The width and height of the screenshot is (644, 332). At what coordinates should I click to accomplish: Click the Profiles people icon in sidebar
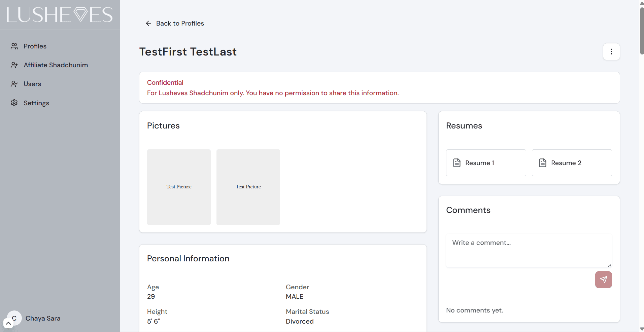[14, 46]
